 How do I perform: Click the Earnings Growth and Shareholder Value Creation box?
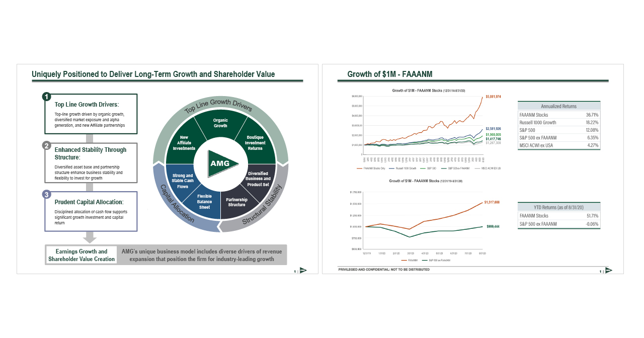(82, 255)
